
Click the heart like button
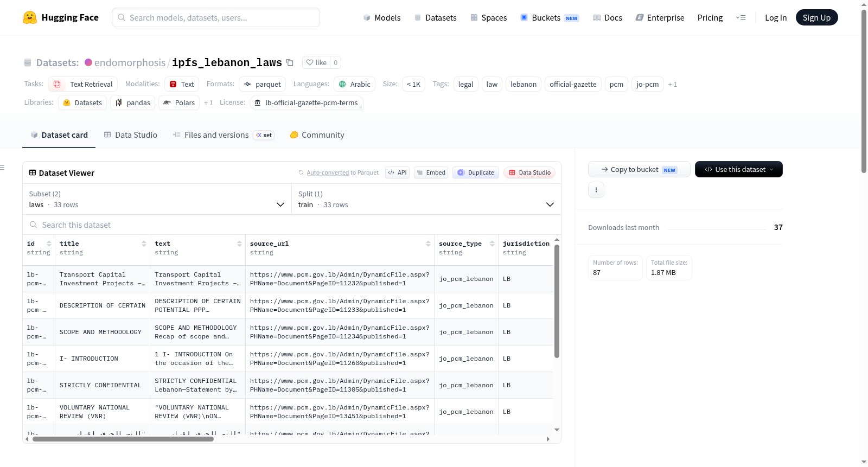tap(316, 62)
